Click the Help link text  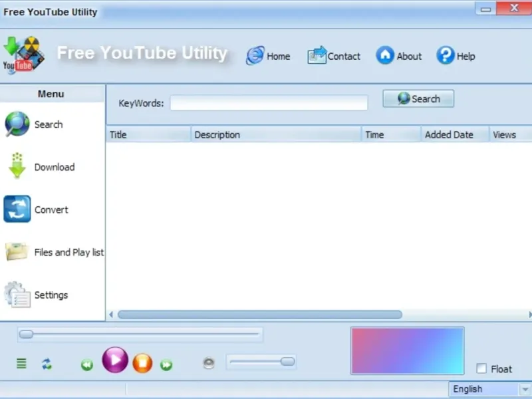[465, 57]
